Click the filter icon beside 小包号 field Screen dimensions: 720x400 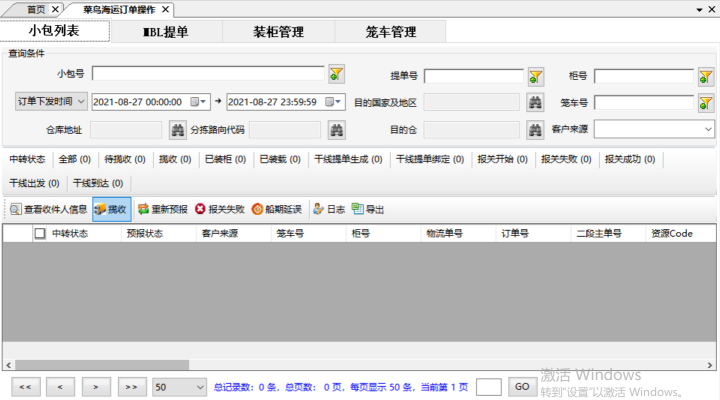[x=336, y=74]
